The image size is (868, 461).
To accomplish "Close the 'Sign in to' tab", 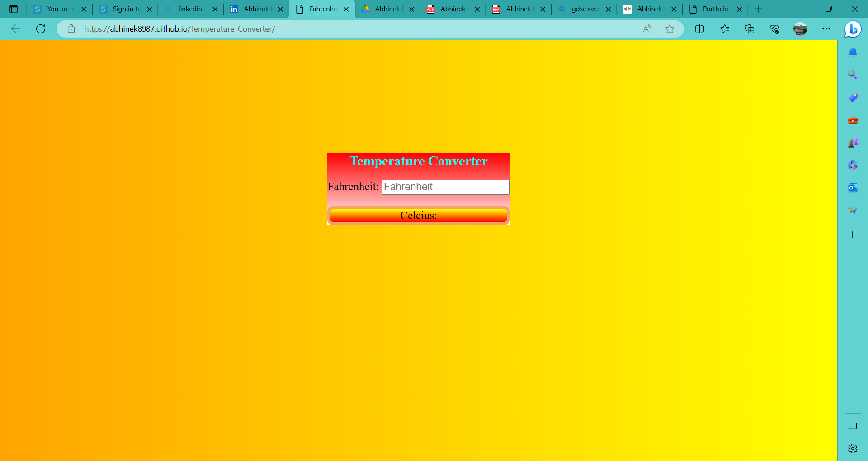I will tap(150, 9).
